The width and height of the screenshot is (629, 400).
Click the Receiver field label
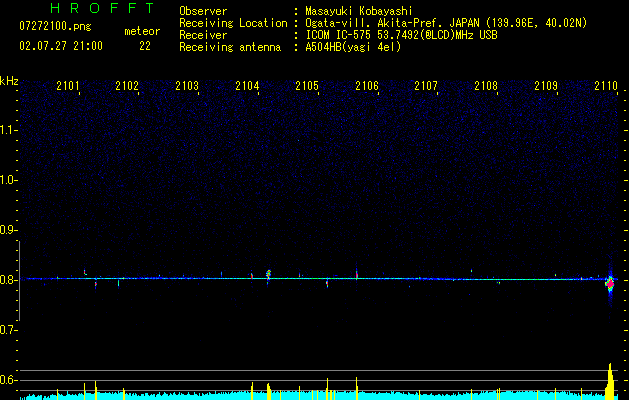[x=203, y=35]
